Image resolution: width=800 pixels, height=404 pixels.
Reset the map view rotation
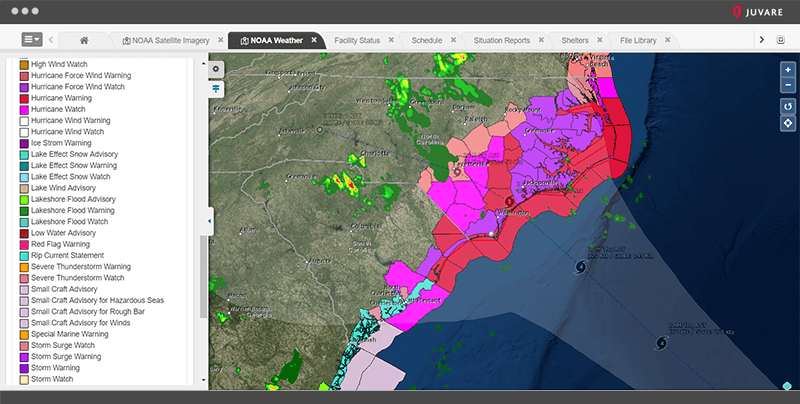tap(788, 106)
